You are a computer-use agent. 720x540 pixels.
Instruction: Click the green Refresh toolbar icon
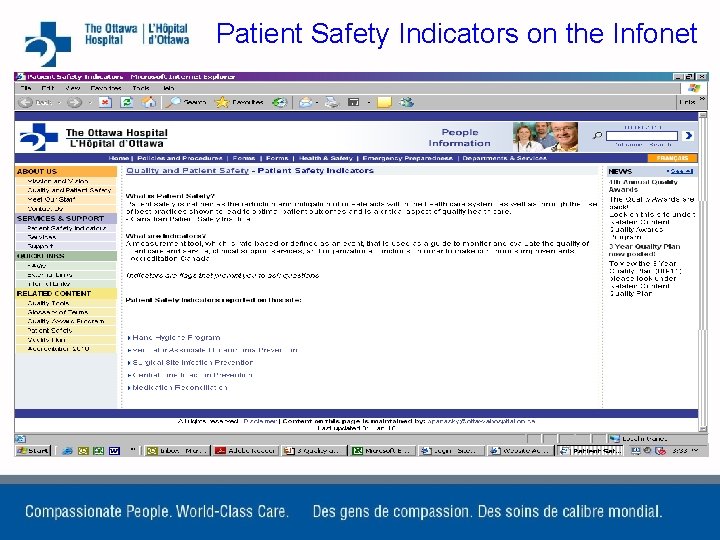(x=127, y=102)
